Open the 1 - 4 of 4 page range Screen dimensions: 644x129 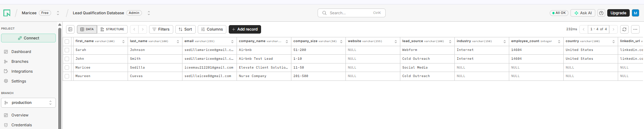click(598, 29)
